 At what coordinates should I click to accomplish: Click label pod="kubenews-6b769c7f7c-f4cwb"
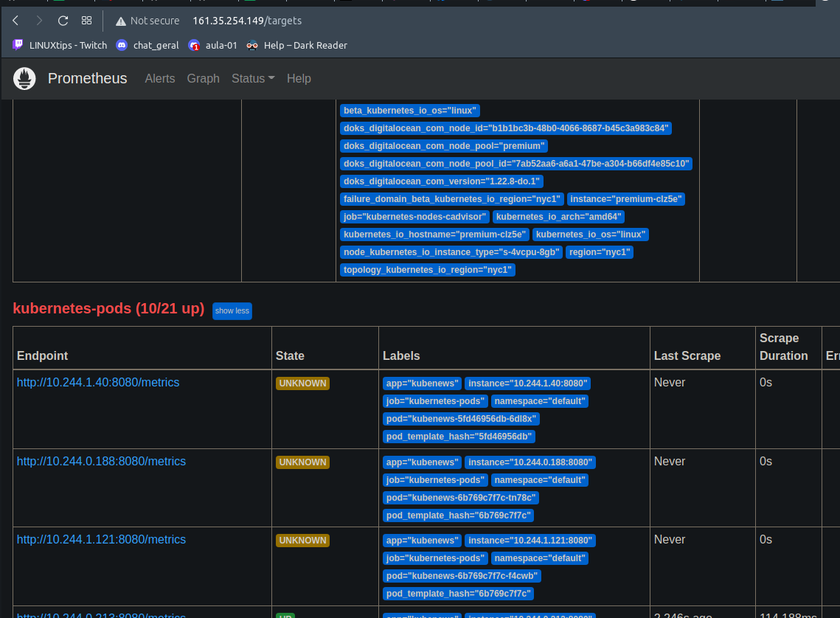462,576
